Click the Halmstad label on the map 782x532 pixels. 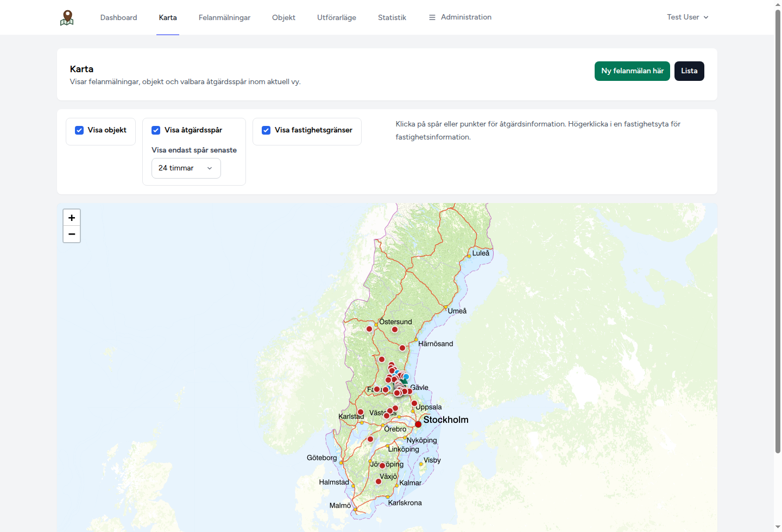point(334,482)
